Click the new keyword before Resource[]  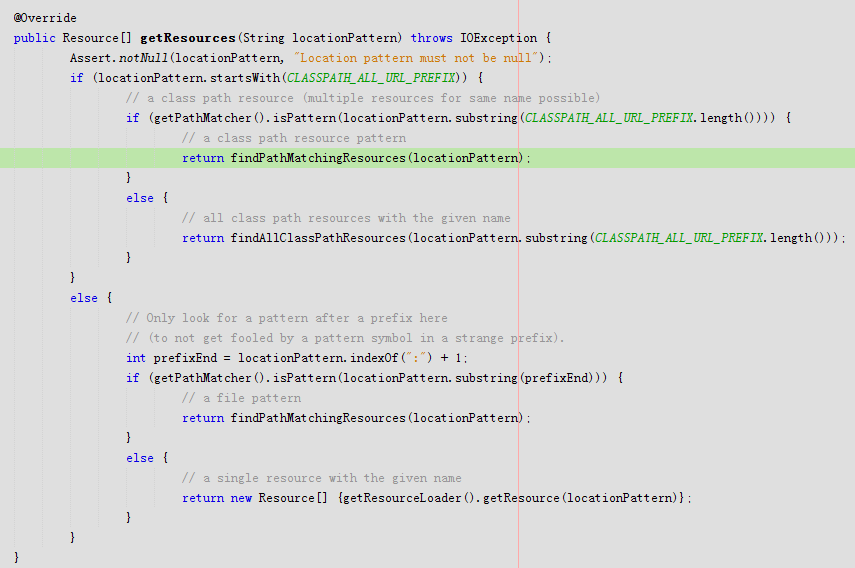[x=241, y=498]
